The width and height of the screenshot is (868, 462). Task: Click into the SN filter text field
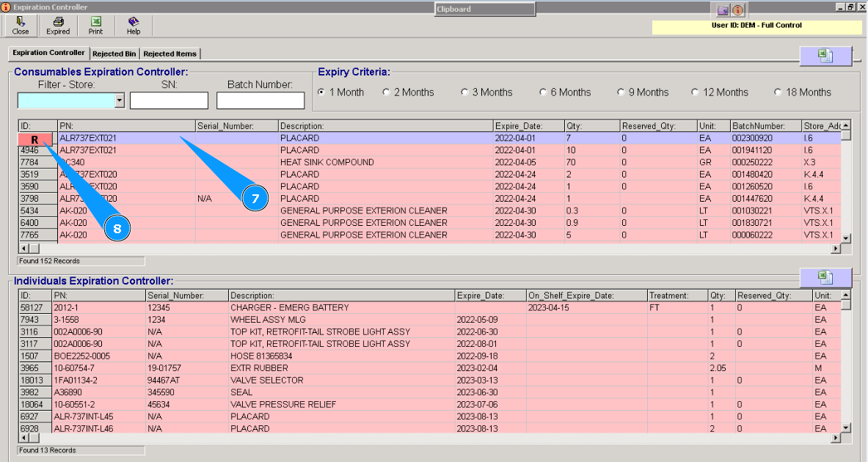tap(169, 101)
